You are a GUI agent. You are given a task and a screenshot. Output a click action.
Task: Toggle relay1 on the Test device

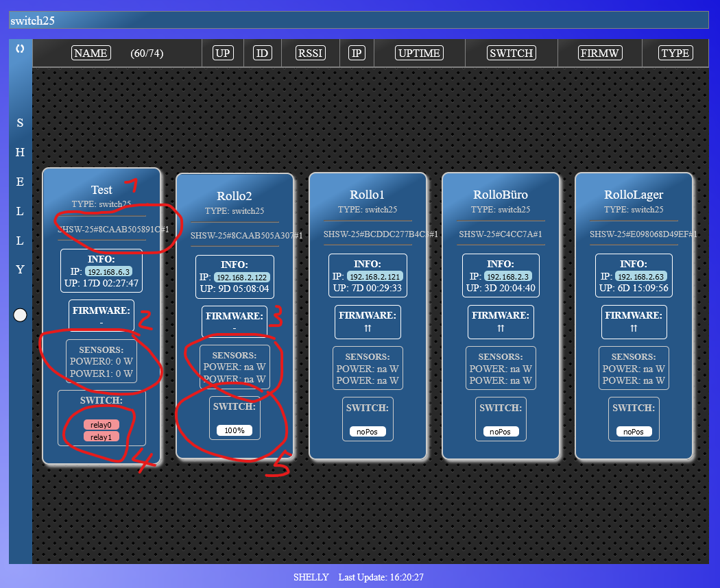tap(101, 437)
